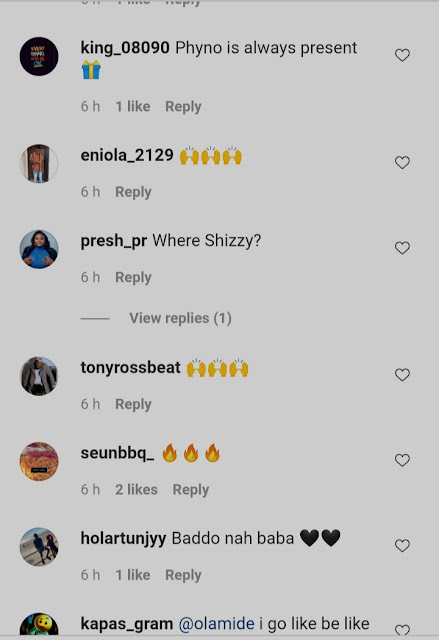View 1 like on holartunjyy's comment
Viewport: 439px width, 640px height.
click(133, 575)
